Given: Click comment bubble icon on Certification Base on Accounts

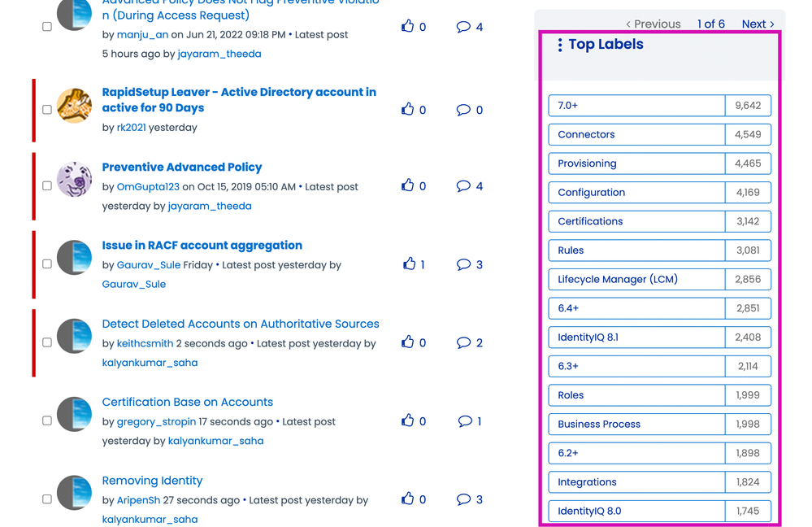Looking at the screenshot, I should (x=464, y=421).
